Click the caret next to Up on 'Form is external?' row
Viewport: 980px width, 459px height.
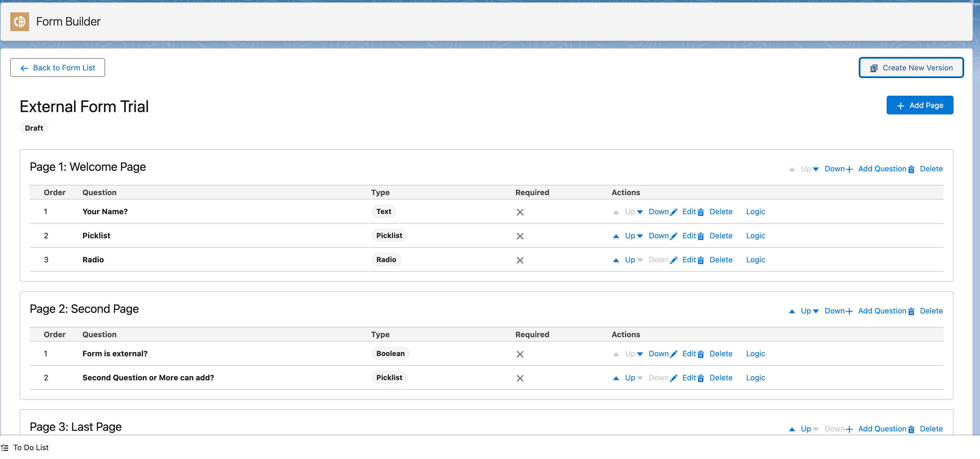(x=640, y=354)
